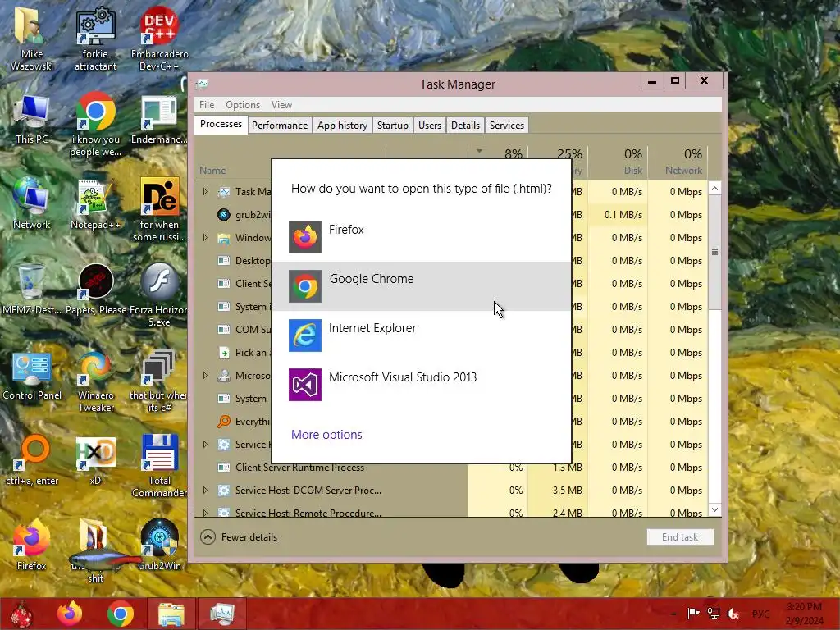
Task: Click the Task Manager taskbar button
Action: pos(221,614)
